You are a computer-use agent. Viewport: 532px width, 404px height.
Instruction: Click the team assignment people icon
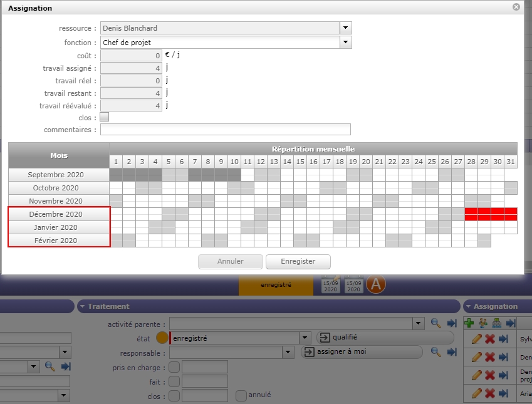pos(483,323)
